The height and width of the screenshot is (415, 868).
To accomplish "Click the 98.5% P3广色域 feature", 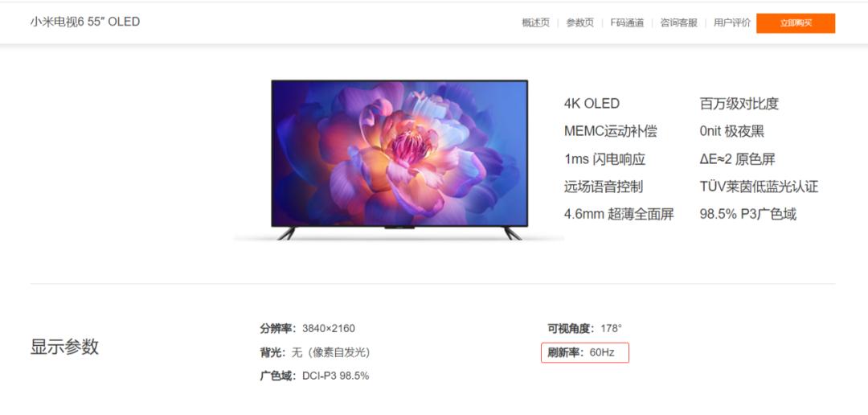I will (x=748, y=215).
